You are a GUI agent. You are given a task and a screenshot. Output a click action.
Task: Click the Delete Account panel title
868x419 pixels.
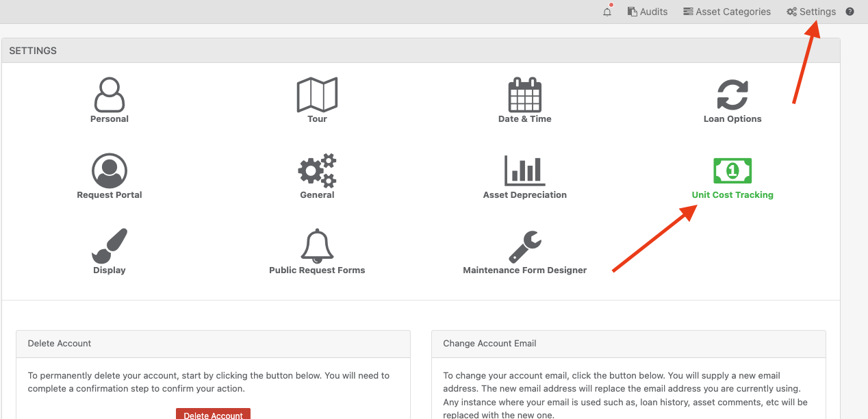pyautogui.click(x=60, y=343)
